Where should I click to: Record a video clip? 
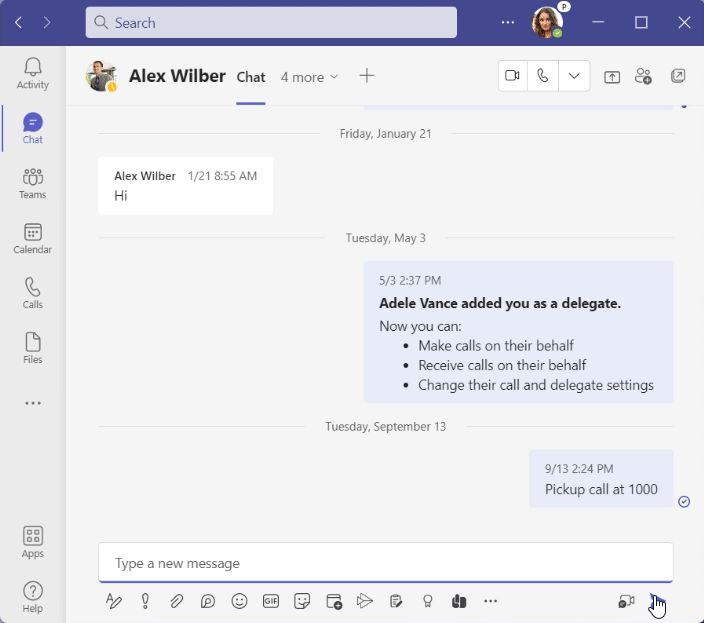click(626, 601)
